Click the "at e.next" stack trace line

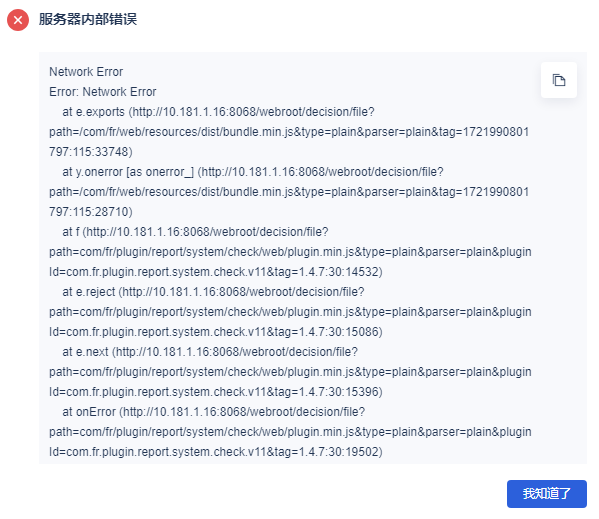click(210, 352)
